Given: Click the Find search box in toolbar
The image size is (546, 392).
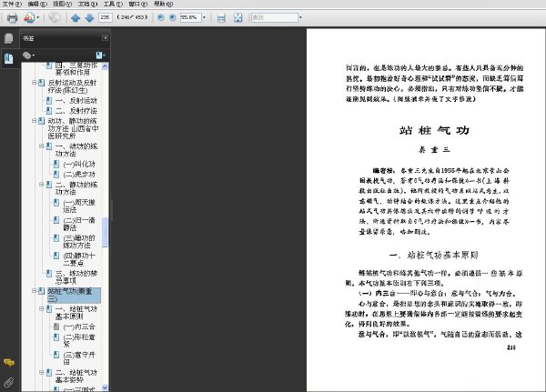Looking at the screenshot, I should pos(275,17).
